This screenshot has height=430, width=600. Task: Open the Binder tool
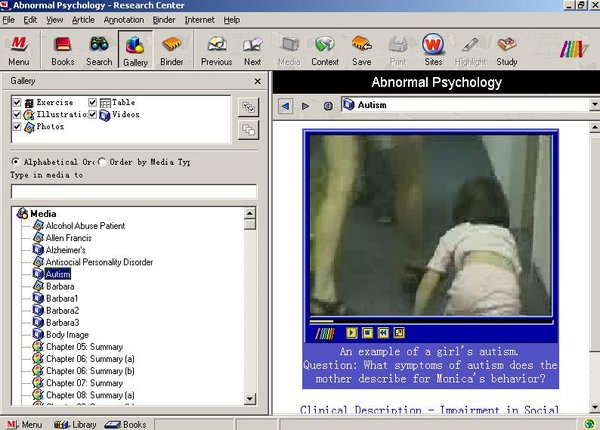point(172,48)
